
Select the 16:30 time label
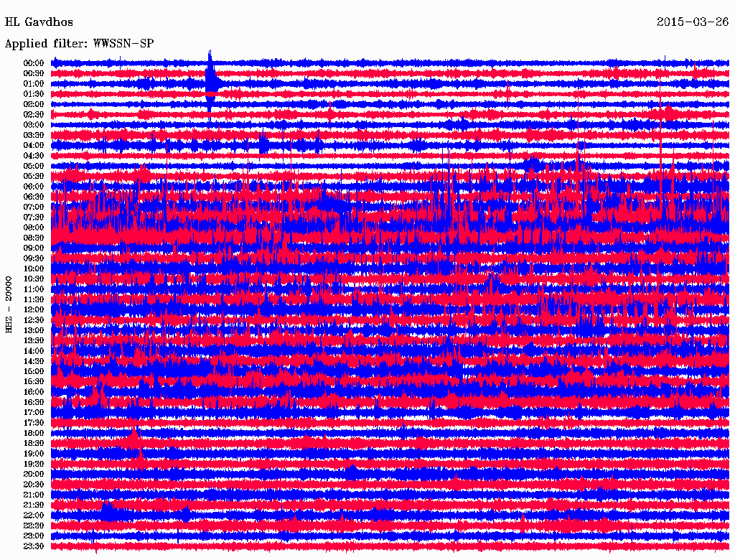(34, 402)
